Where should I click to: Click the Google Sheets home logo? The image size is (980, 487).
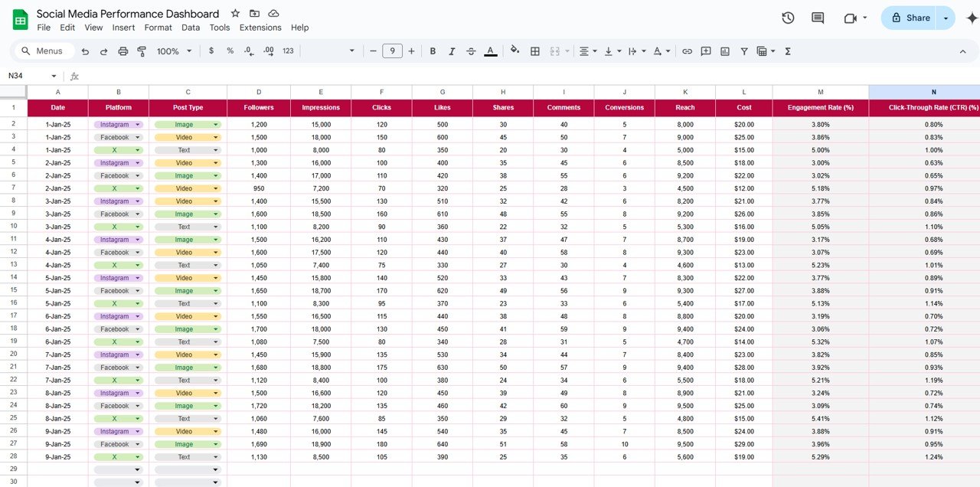tap(20, 19)
